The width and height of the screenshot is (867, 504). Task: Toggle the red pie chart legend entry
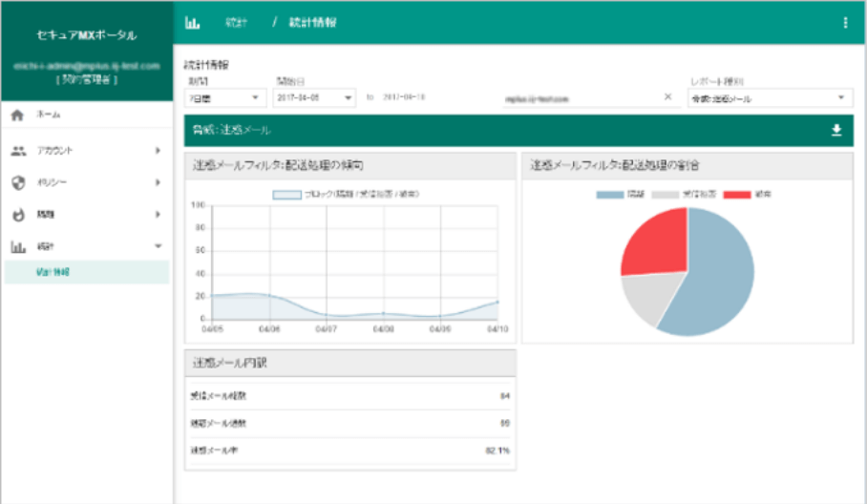[735, 194]
